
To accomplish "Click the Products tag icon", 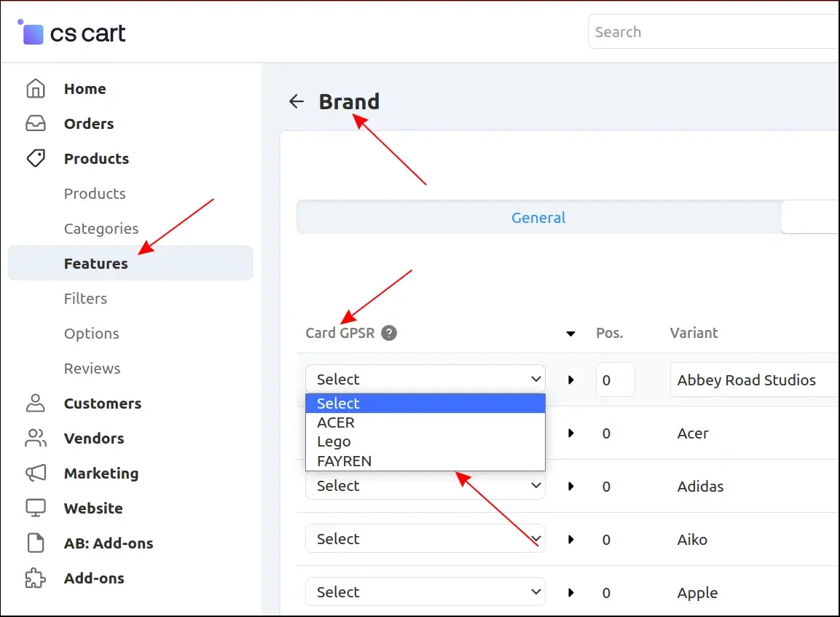I will pos(35,158).
